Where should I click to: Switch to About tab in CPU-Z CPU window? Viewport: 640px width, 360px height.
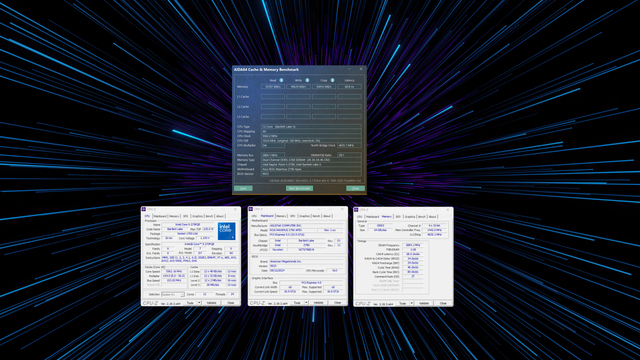pyautogui.click(x=220, y=216)
